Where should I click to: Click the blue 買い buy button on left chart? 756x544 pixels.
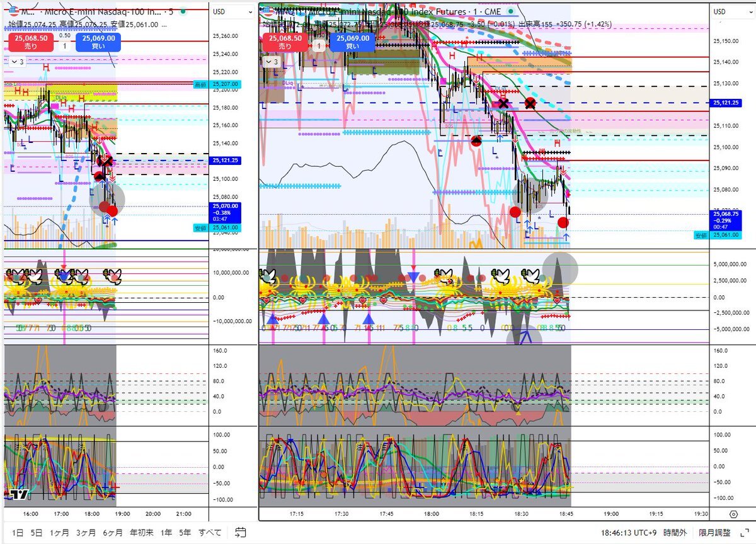coord(98,42)
